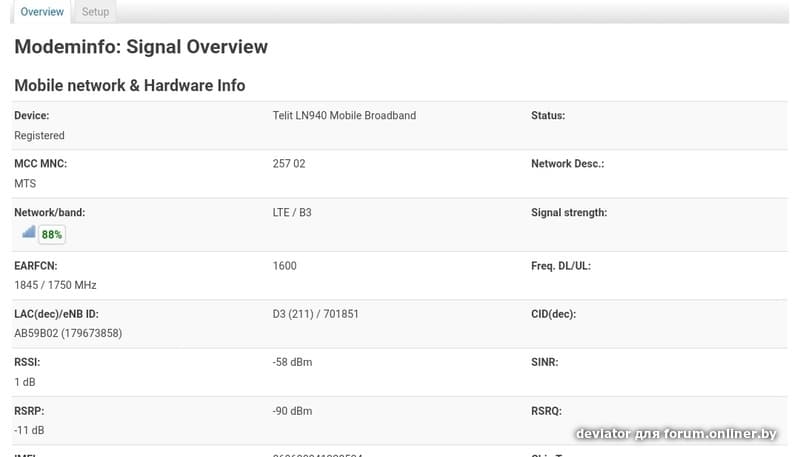Select the RSRQ value -11 dB
This screenshot has height=457, width=800.
29,431
